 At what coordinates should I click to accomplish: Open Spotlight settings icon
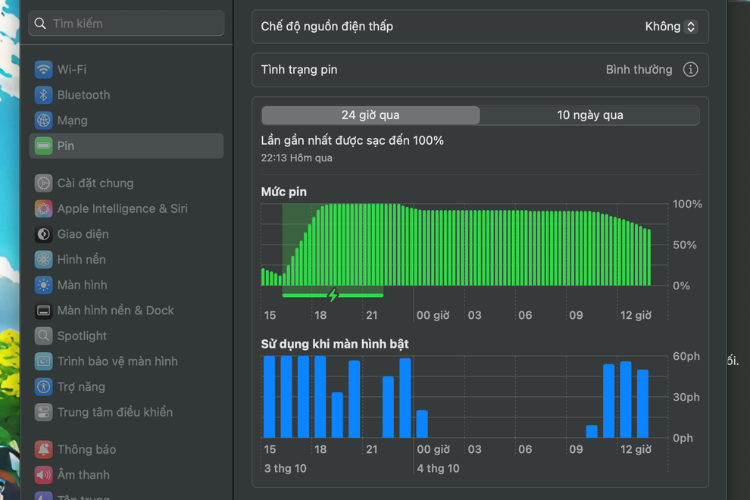coord(44,336)
